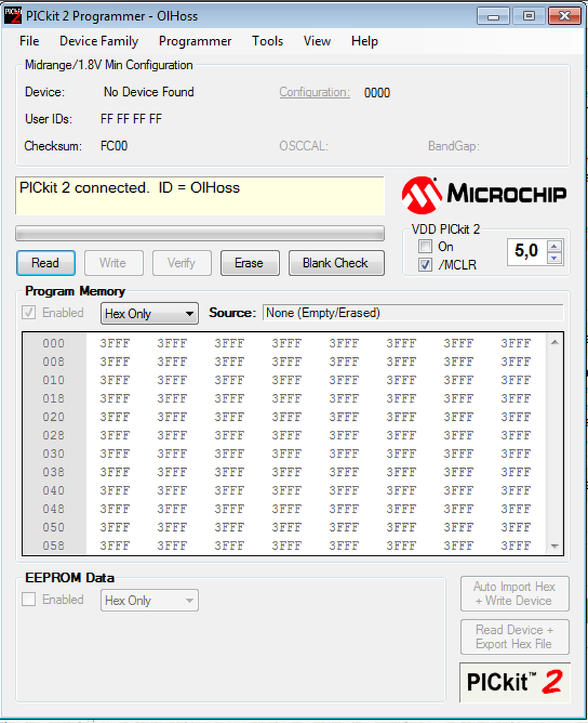This screenshot has height=723, width=588.
Task: Maximize the PICkit 2 Programmer window
Action: pyautogui.click(x=529, y=16)
